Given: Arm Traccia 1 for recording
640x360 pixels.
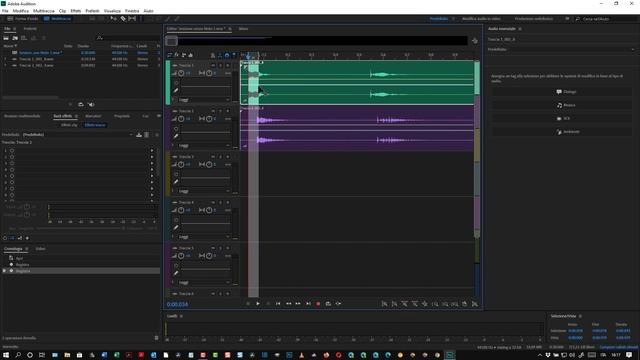Looking at the screenshot, I should (x=228, y=65).
